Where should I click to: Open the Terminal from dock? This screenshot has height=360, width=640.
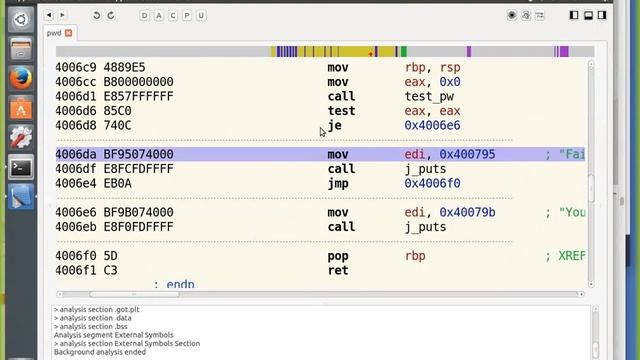[20, 167]
